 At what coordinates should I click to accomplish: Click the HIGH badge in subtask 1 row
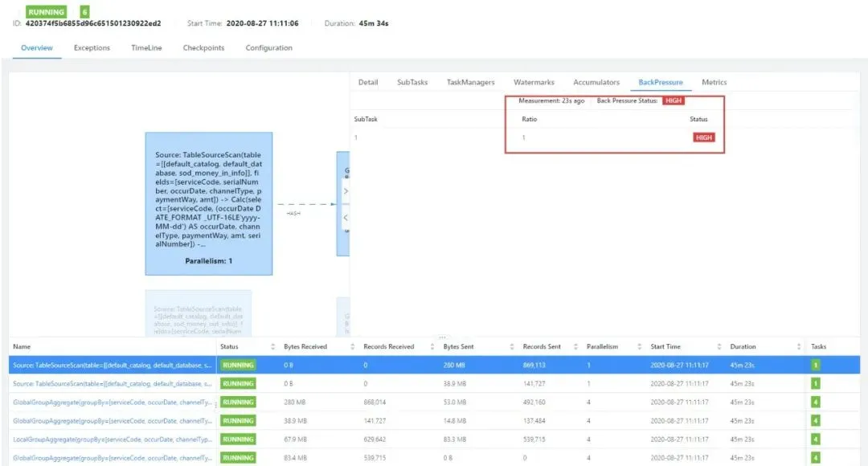coord(703,137)
